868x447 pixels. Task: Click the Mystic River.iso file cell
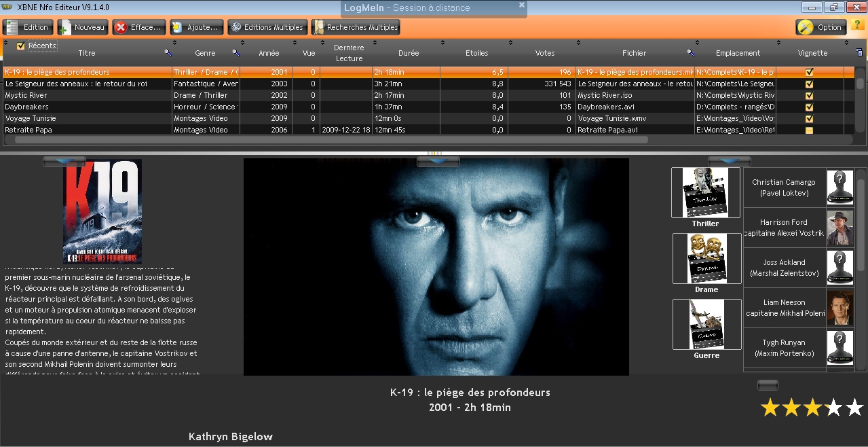[x=635, y=95]
